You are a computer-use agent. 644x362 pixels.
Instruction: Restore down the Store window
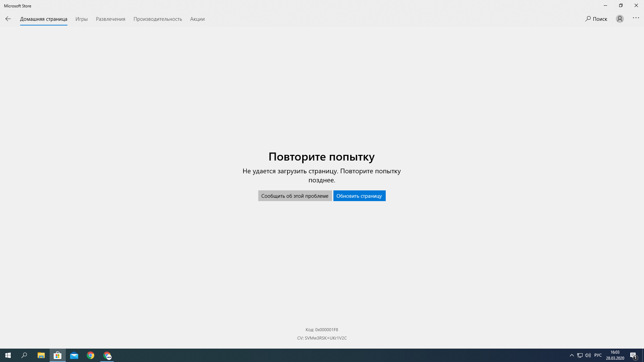621,5
